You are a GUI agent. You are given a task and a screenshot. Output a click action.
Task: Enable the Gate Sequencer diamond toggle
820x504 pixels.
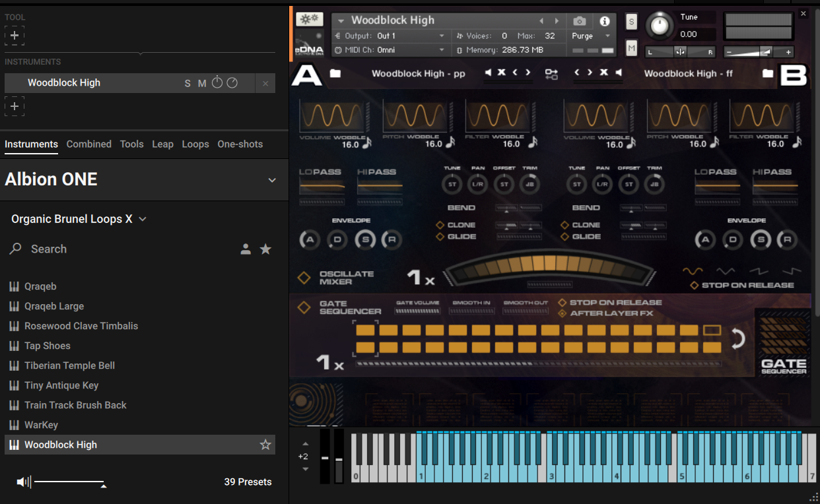click(x=304, y=307)
